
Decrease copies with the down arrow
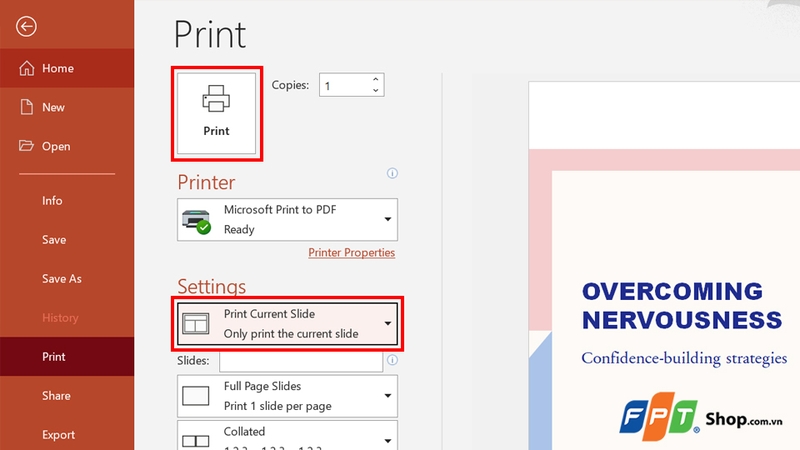coord(376,90)
